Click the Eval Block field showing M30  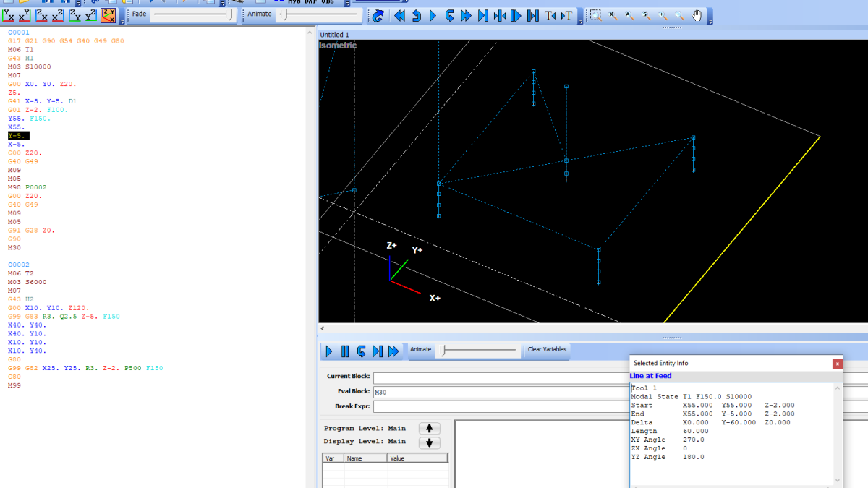point(501,392)
